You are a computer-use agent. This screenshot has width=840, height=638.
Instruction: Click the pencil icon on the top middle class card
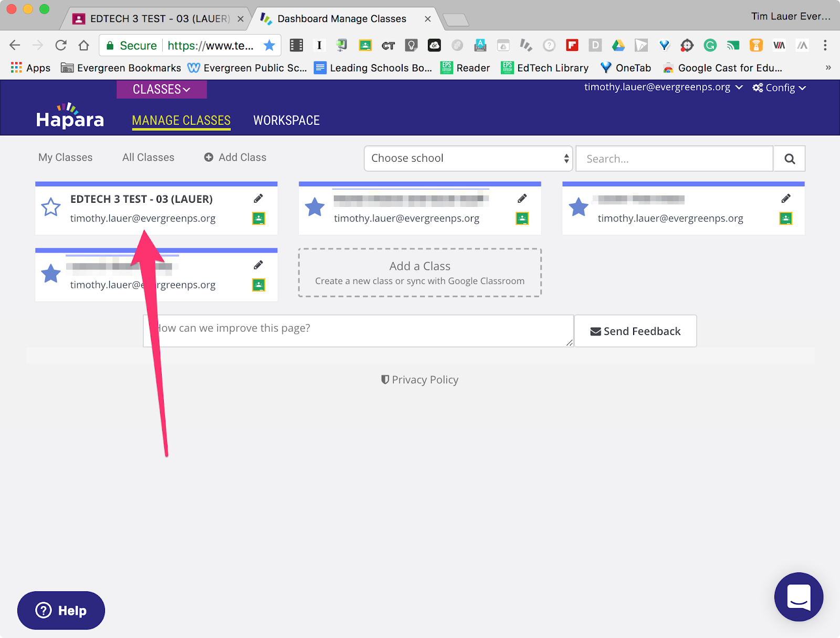click(x=522, y=198)
